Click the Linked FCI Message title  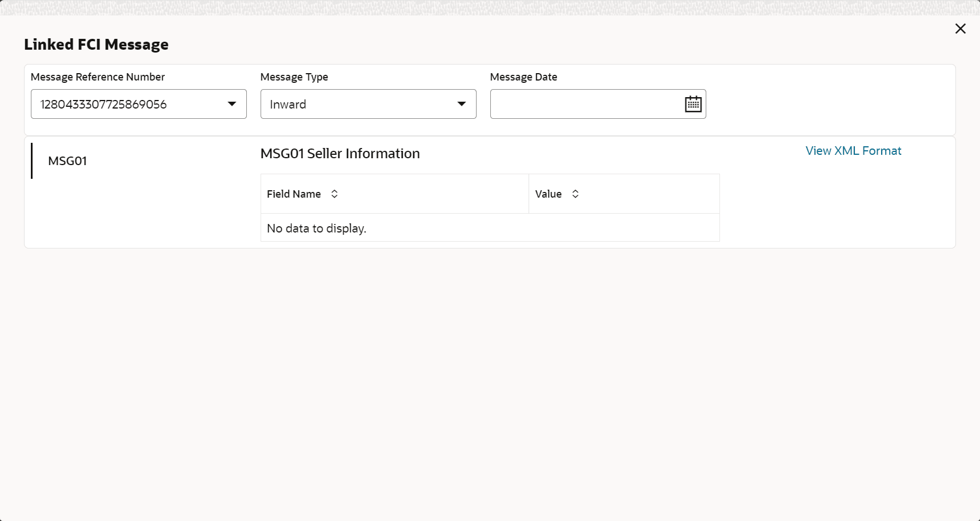[x=96, y=45]
